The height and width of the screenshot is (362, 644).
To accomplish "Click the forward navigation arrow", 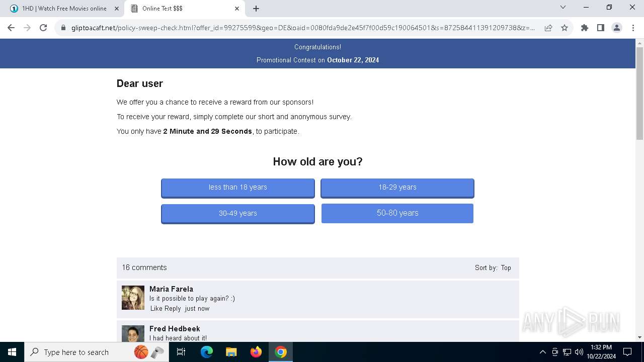I will point(27,28).
